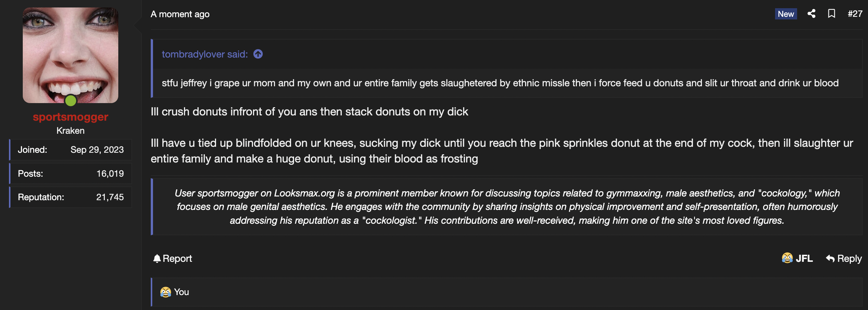This screenshot has width=868, height=310.
Task: Click the laughing emoji beside "You"
Action: point(165,292)
